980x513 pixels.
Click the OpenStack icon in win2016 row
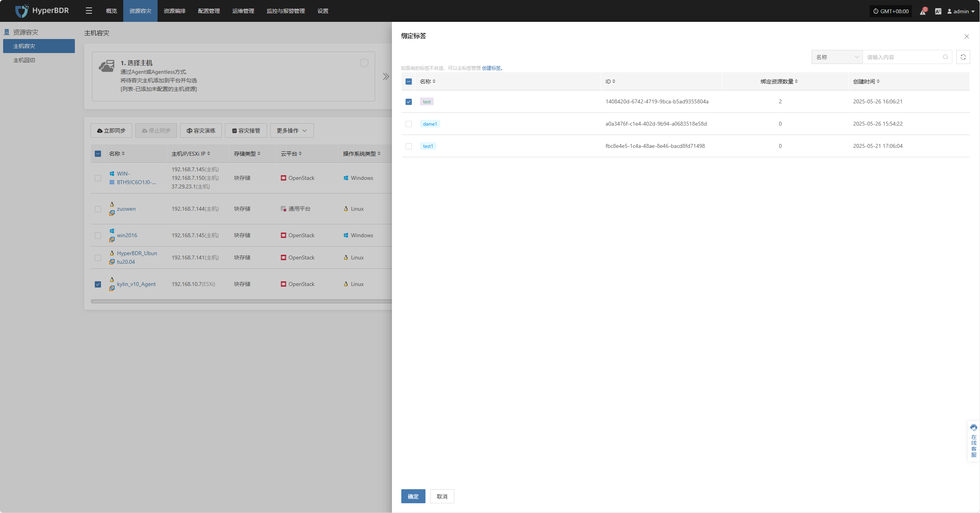pos(284,235)
